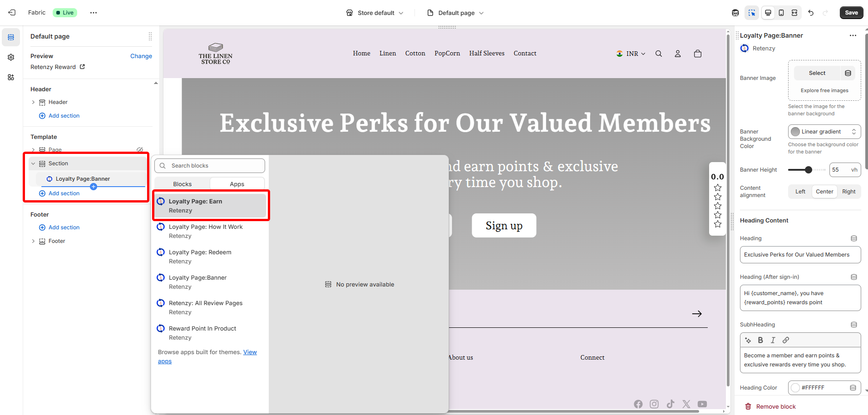Expand the Header tree item
Image resolution: width=868 pixels, height=415 pixels.
[x=33, y=102]
